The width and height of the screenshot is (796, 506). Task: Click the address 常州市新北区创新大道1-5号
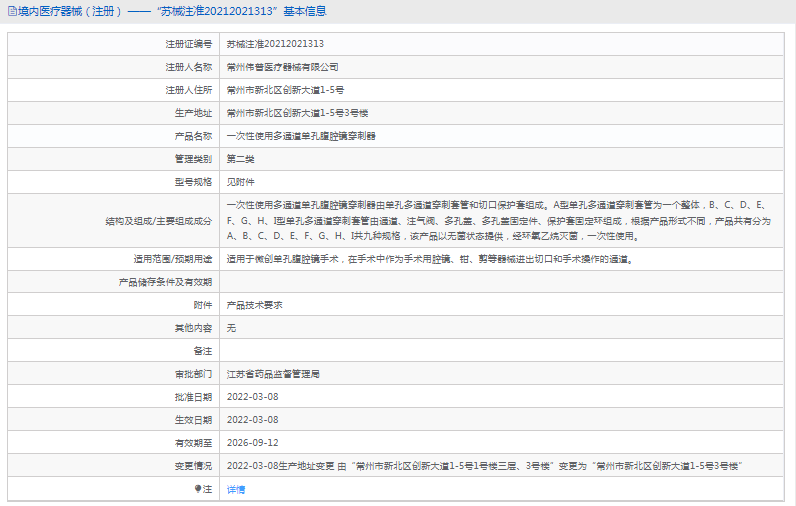click(285, 90)
